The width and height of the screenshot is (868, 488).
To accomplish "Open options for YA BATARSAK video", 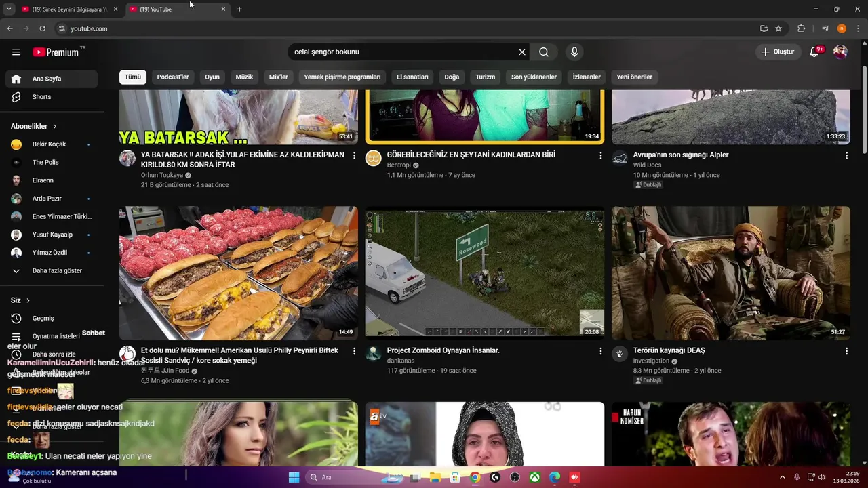I will click(x=354, y=156).
